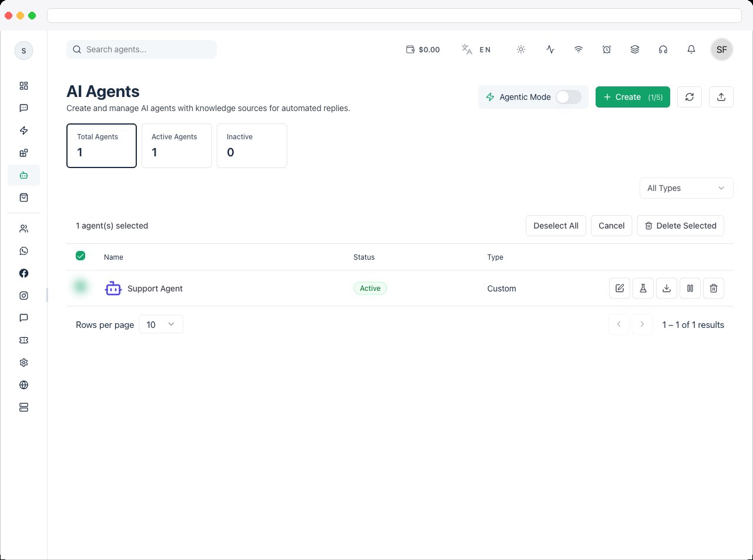Click Deselect All
This screenshot has width=753, height=560.
556,226
